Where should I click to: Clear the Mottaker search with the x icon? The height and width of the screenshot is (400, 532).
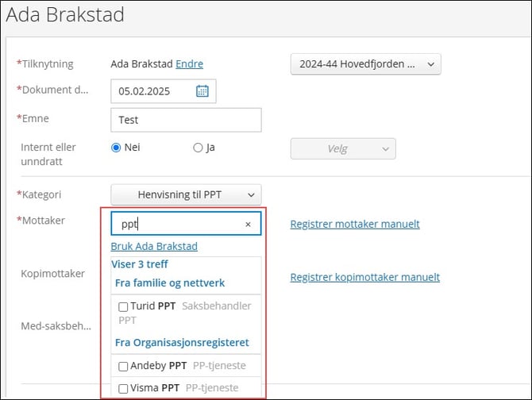248,225
